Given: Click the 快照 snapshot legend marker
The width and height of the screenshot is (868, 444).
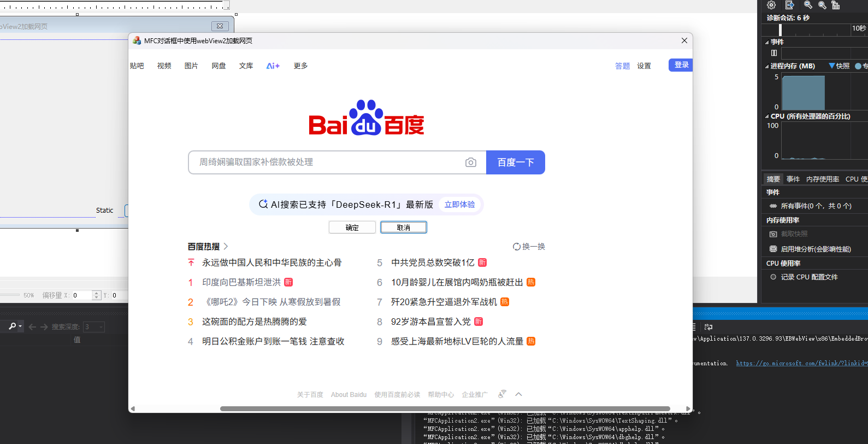Looking at the screenshot, I should [x=831, y=66].
